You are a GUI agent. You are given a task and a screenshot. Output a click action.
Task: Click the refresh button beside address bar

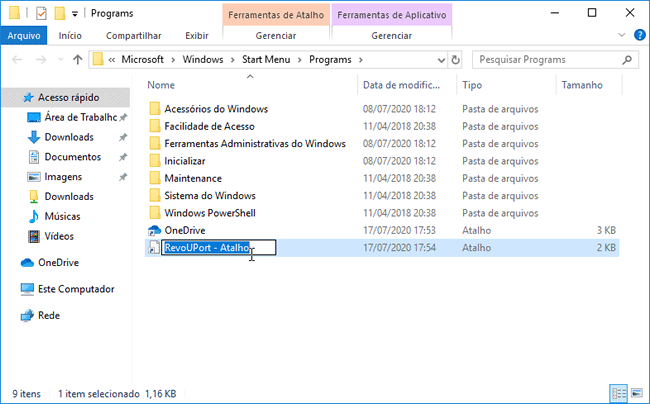pyautogui.click(x=456, y=59)
